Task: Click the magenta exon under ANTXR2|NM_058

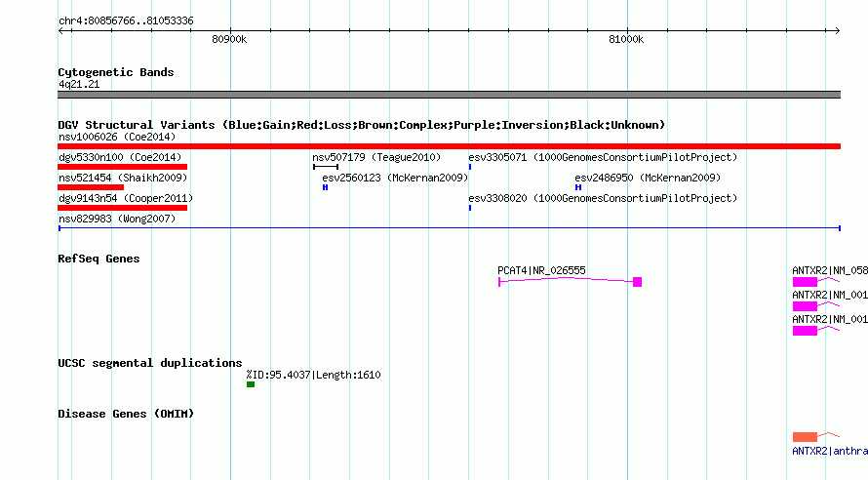Action: click(805, 282)
